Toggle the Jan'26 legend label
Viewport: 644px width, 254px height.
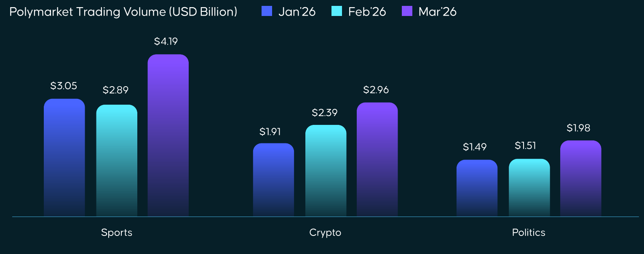point(297,12)
